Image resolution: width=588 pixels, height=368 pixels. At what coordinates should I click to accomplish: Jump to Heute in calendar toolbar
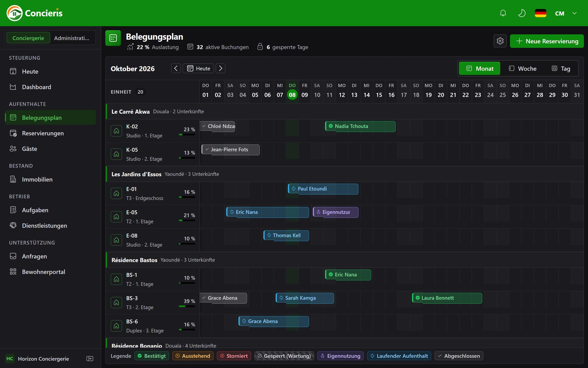(198, 68)
